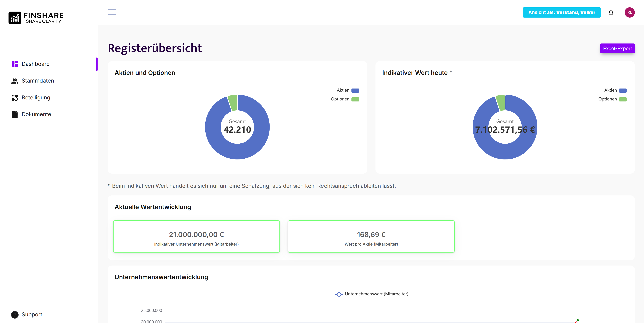
Task: Click the Stammdaten people icon
Action: (15, 81)
